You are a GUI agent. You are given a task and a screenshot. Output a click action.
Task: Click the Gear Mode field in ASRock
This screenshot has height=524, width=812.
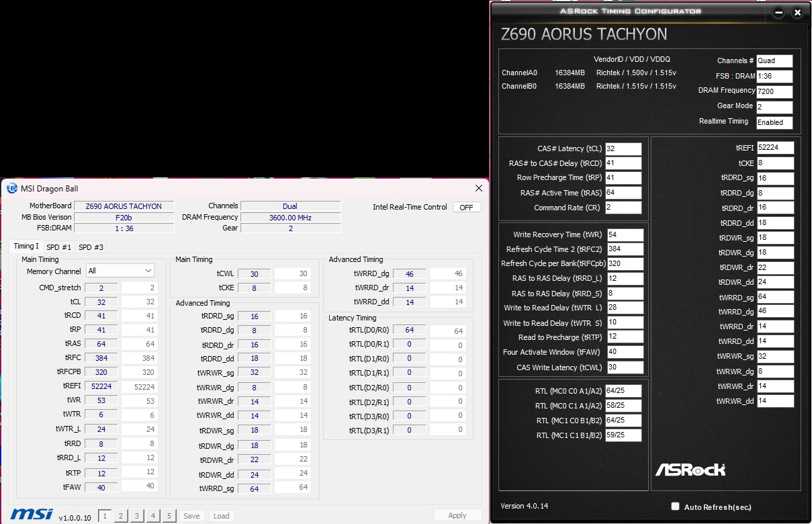click(774, 107)
